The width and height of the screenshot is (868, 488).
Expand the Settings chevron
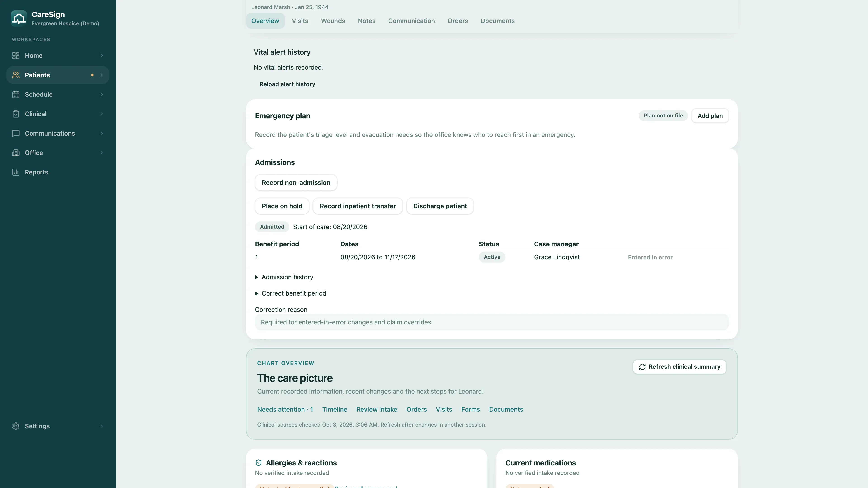tap(101, 426)
